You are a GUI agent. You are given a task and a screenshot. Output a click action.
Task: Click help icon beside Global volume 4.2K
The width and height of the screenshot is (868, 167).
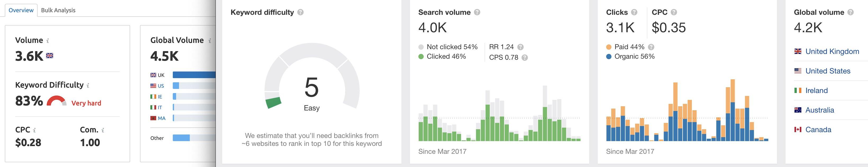click(x=851, y=12)
